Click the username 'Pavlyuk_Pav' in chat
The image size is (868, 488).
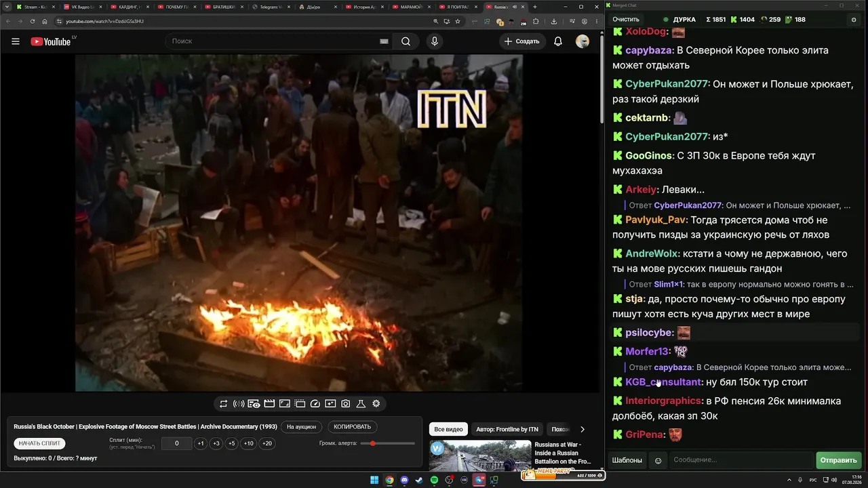(x=656, y=220)
